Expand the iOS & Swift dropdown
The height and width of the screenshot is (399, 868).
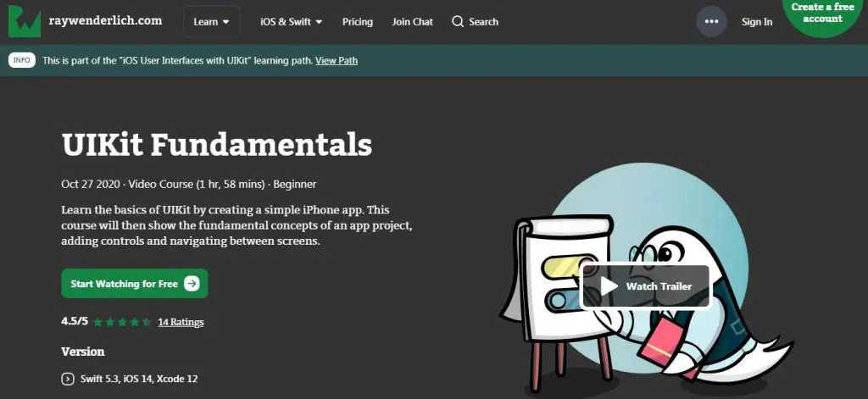coord(292,22)
